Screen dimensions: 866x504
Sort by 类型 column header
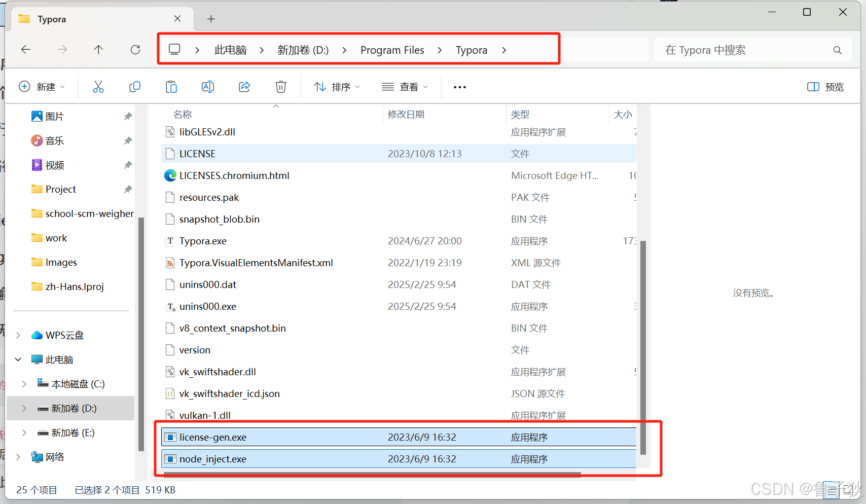tap(520, 115)
